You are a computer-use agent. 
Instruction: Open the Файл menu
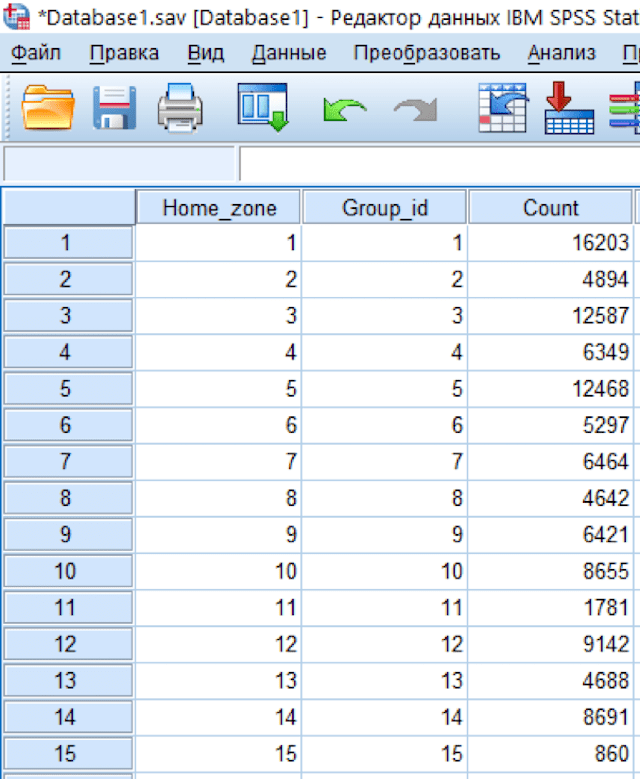point(37,53)
